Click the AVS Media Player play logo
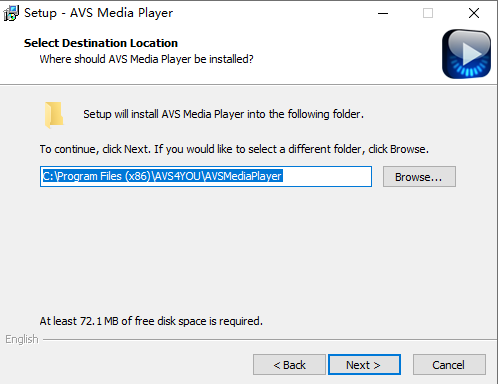The image size is (498, 384). pyautogui.click(x=466, y=54)
